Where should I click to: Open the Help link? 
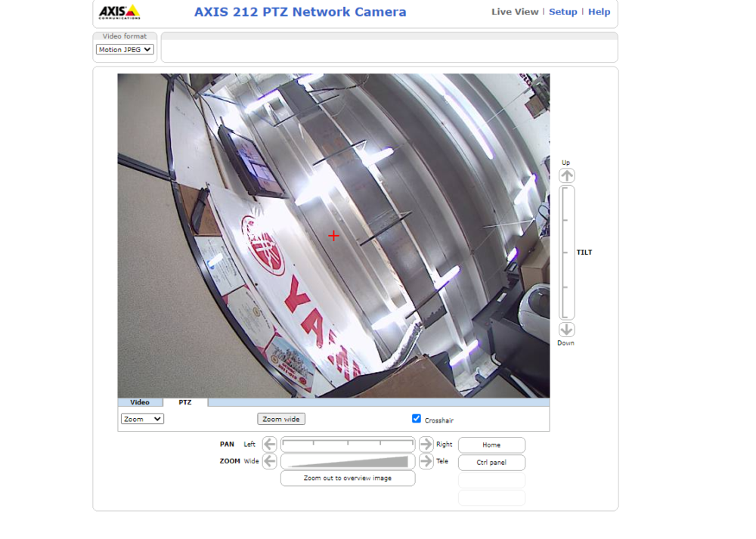599,12
